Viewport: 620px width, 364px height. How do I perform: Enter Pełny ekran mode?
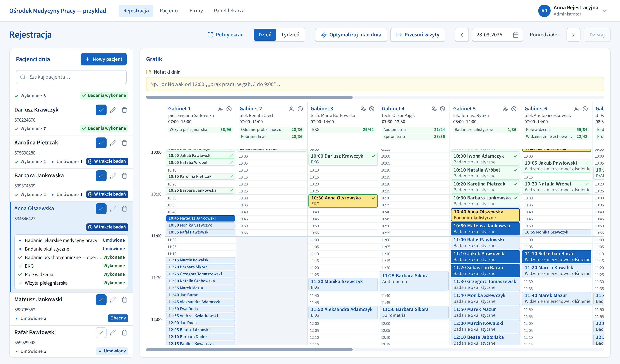pyautogui.click(x=225, y=35)
